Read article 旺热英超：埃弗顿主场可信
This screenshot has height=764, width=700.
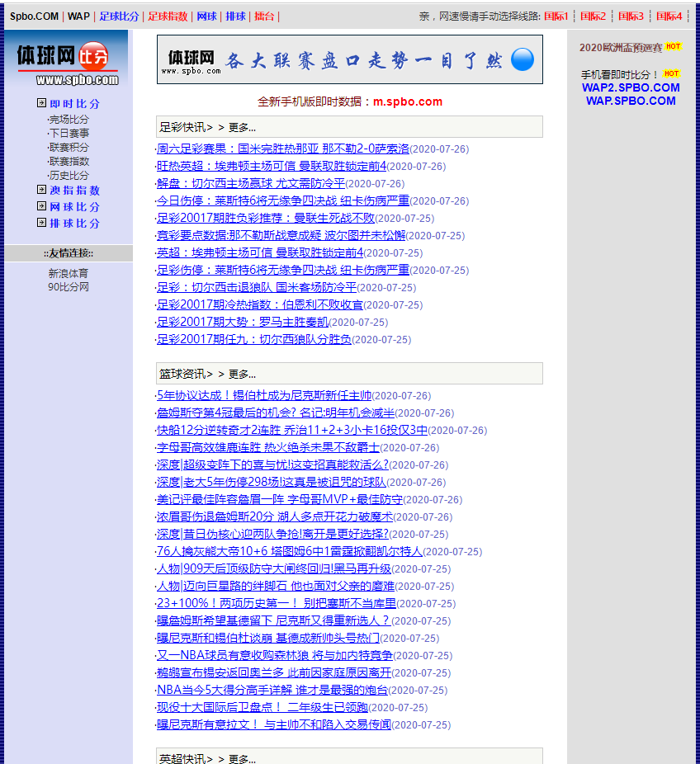[272, 166]
